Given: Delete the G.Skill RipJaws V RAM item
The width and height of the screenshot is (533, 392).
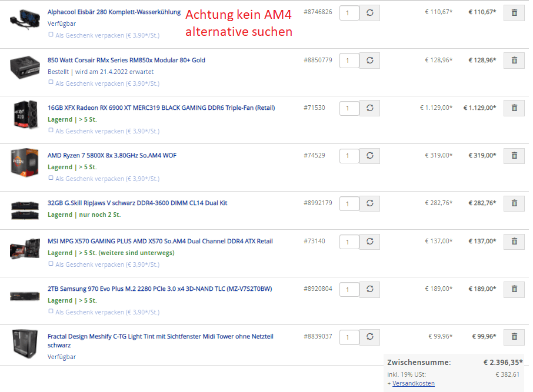Looking at the screenshot, I should [514, 203].
